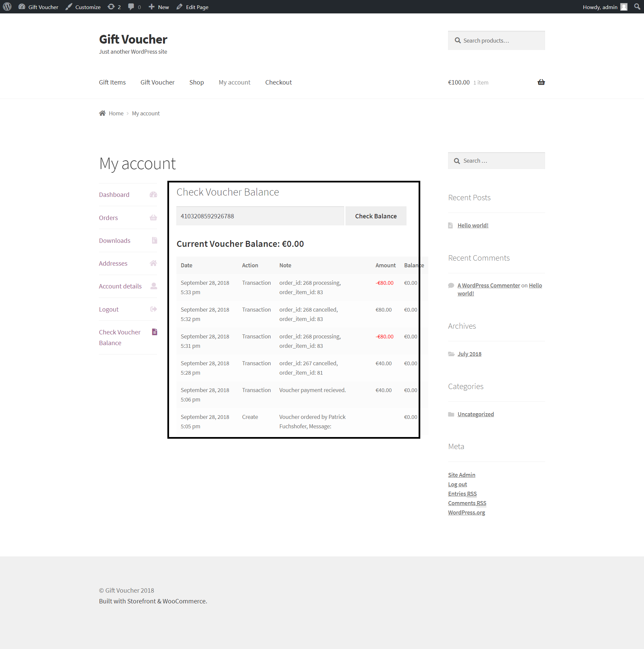Click the Addresses icon in sidebar
The width and height of the screenshot is (644, 649).
154,264
